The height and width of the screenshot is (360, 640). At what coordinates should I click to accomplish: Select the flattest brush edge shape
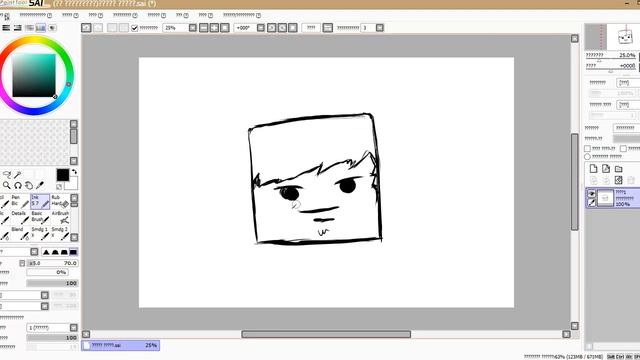tap(73, 252)
